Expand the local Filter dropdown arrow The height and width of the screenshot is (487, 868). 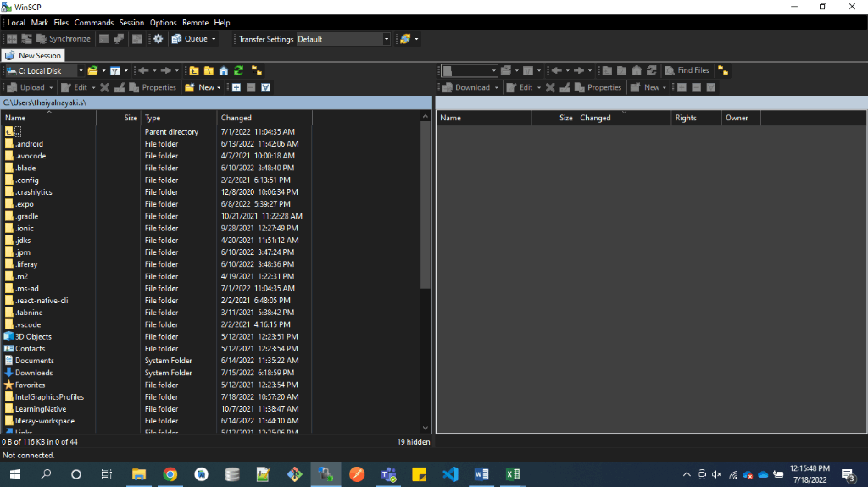point(126,71)
